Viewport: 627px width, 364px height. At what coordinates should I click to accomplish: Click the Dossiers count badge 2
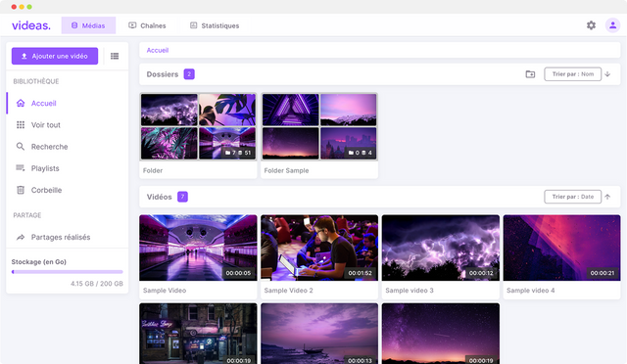click(189, 74)
